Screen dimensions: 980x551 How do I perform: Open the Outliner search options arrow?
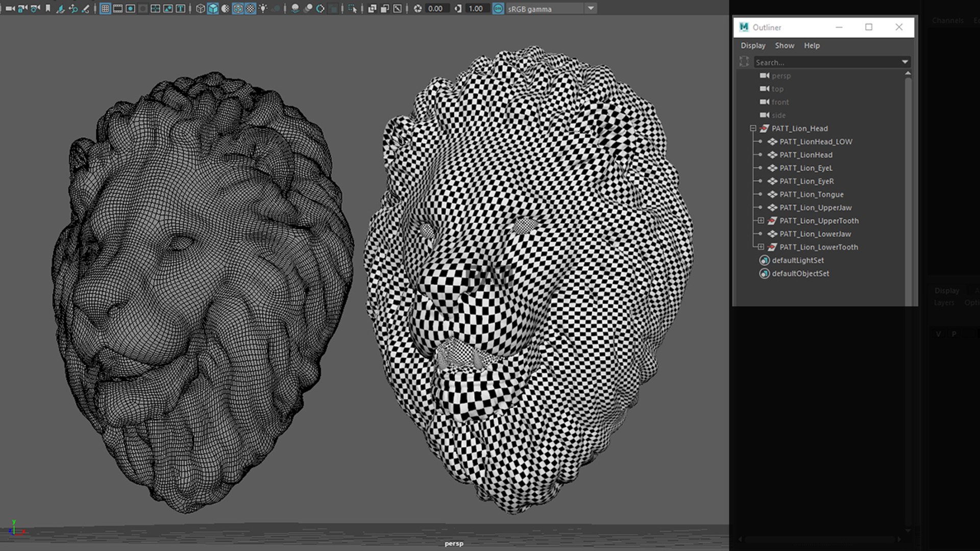904,62
